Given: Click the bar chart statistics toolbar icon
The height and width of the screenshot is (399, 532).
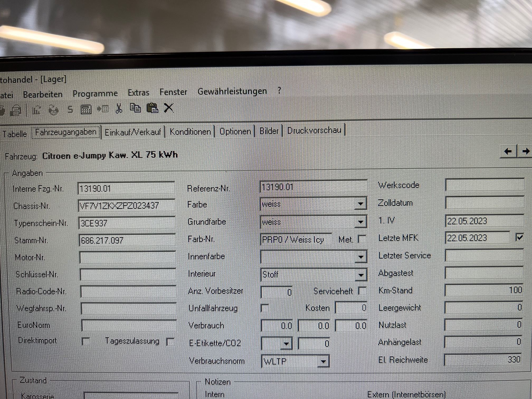Looking at the screenshot, I should pos(36,110).
